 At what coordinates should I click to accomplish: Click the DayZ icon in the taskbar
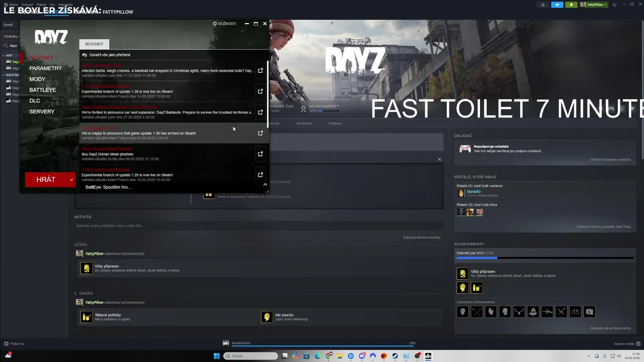(428, 356)
